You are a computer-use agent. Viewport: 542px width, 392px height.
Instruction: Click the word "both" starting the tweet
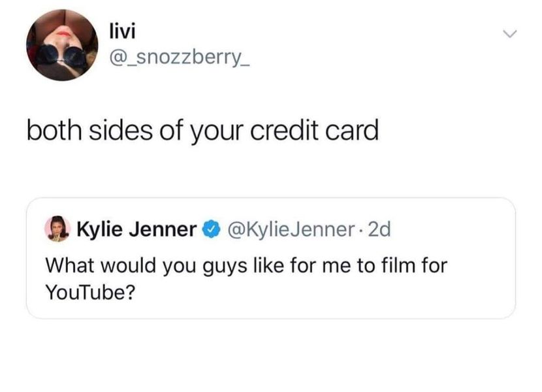click(x=55, y=130)
